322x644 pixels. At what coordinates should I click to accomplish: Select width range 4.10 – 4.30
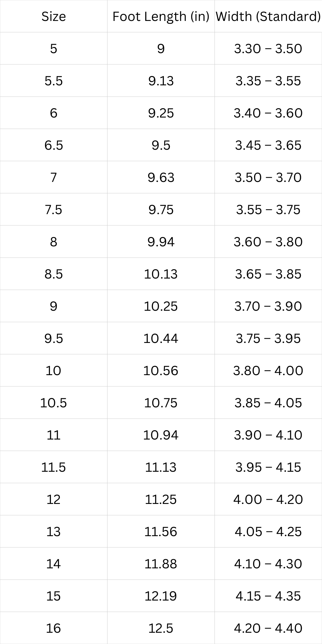click(268, 564)
